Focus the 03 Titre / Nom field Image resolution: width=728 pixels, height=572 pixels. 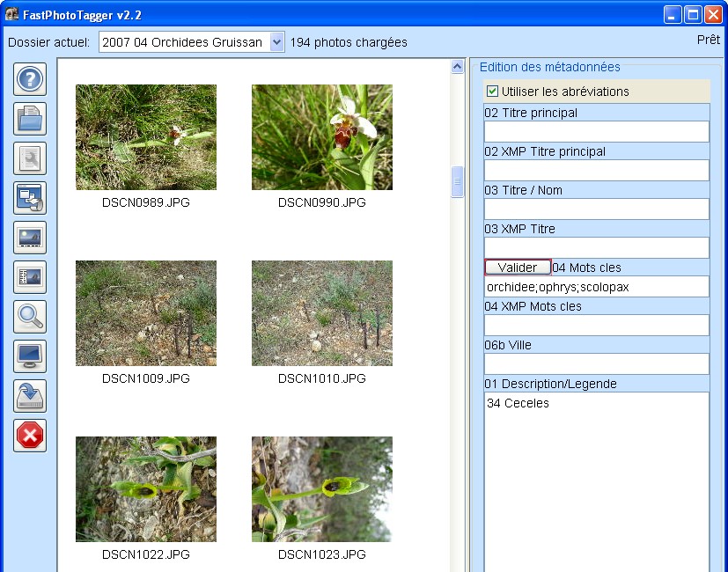click(x=597, y=209)
